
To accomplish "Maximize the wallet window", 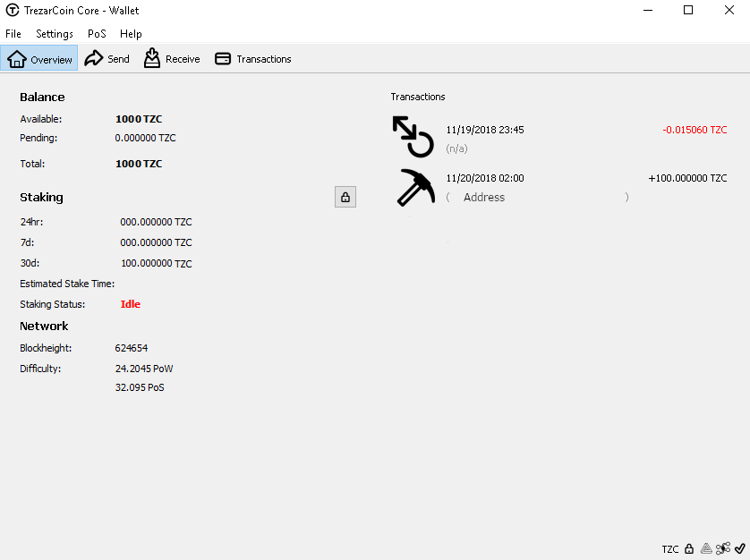I will [x=688, y=10].
